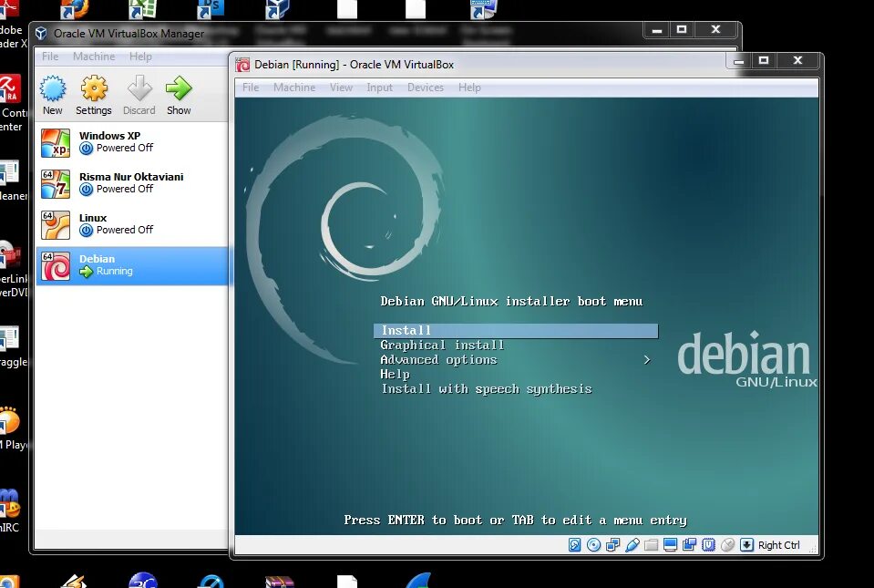Click shared folders icon in VM status bar
This screenshot has width=874, height=588.
pos(651,545)
